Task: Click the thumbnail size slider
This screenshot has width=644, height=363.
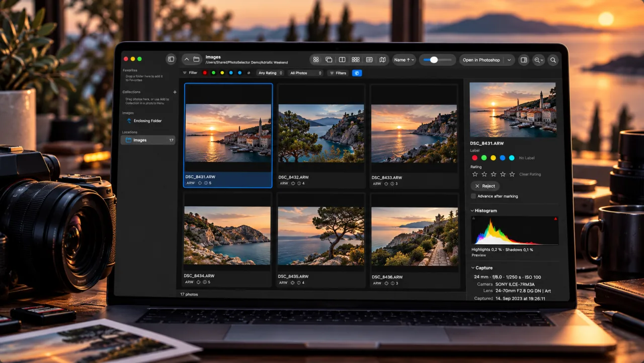Action: point(437,60)
